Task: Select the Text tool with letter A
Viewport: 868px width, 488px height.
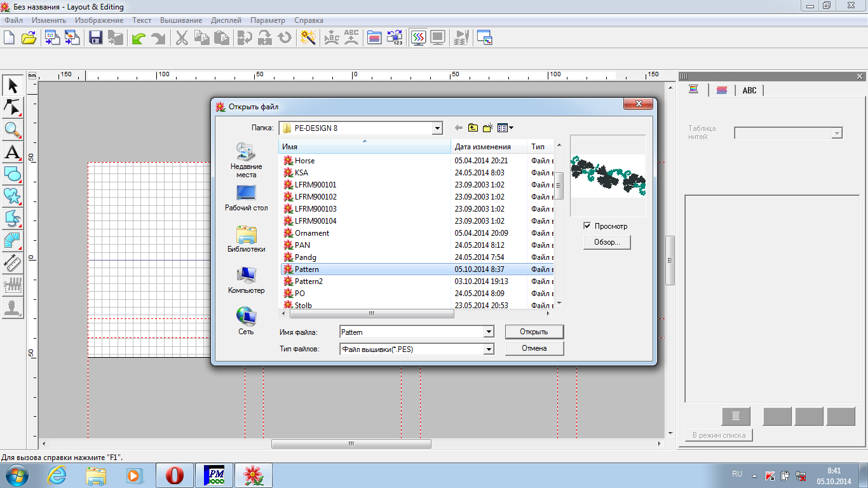Action: tap(13, 152)
